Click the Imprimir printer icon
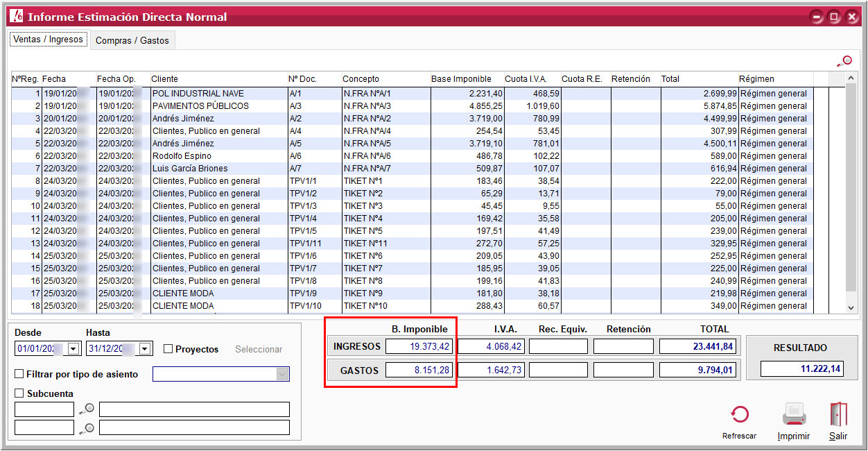868x451 pixels. (x=793, y=415)
